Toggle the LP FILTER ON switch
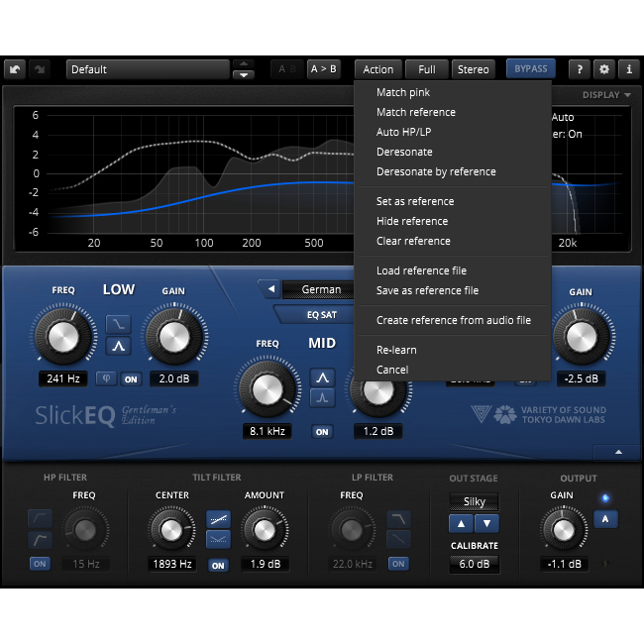This screenshot has height=644, width=644. point(398,564)
